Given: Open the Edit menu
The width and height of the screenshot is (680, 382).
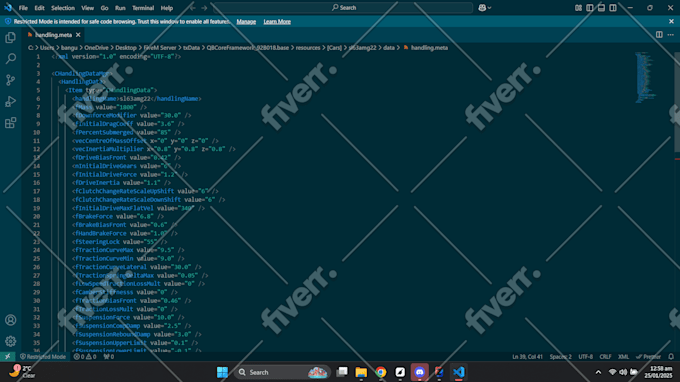Looking at the screenshot, I should [x=39, y=8].
